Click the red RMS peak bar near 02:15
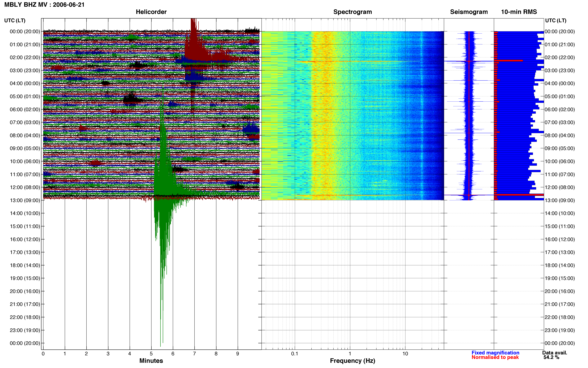 tap(508, 60)
